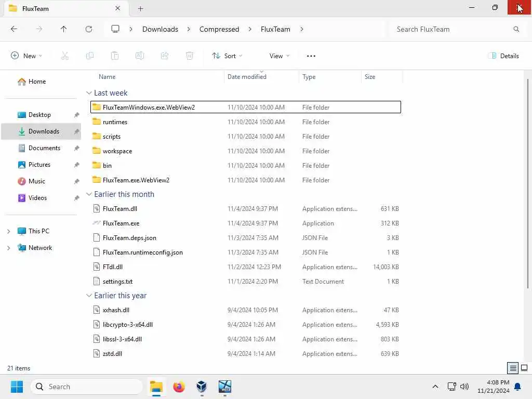
Task: Select Videos in navigation pane
Action: (x=42, y=198)
